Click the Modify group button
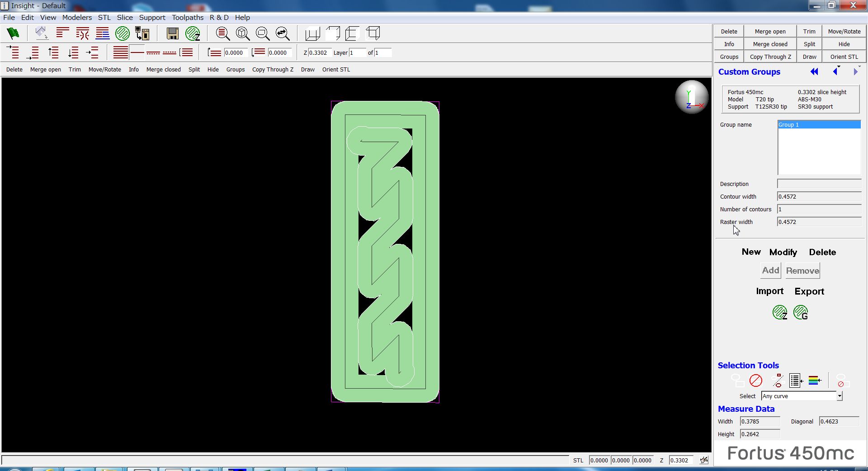The width and height of the screenshot is (868, 471). coord(783,252)
